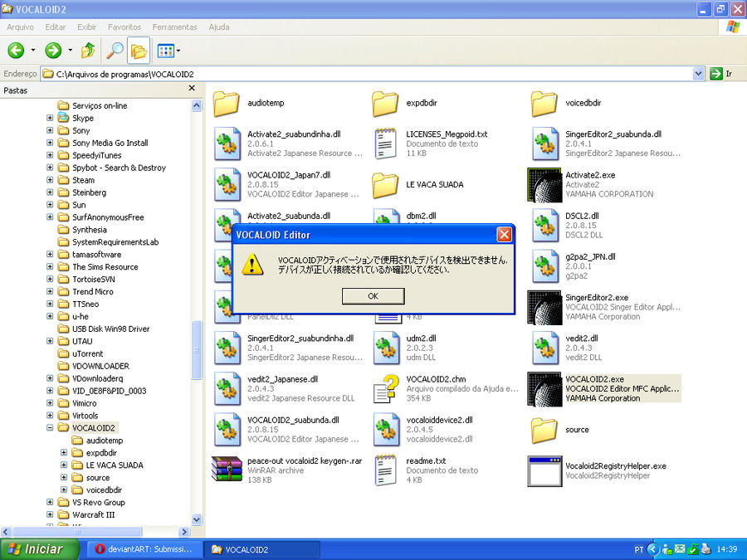
Task: Select peace-out vocaloid2 keygen rar archive
Action: (x=227, y=470)
